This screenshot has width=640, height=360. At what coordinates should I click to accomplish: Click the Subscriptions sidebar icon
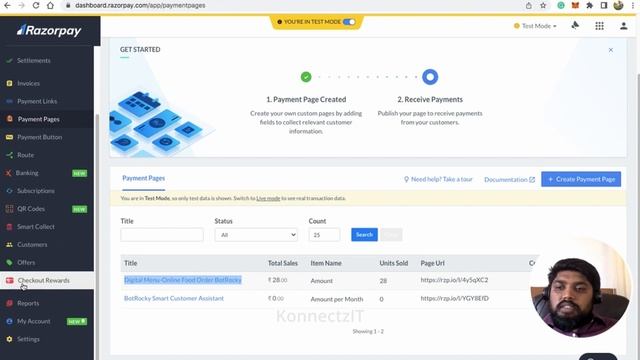click(x=9, y=191)
